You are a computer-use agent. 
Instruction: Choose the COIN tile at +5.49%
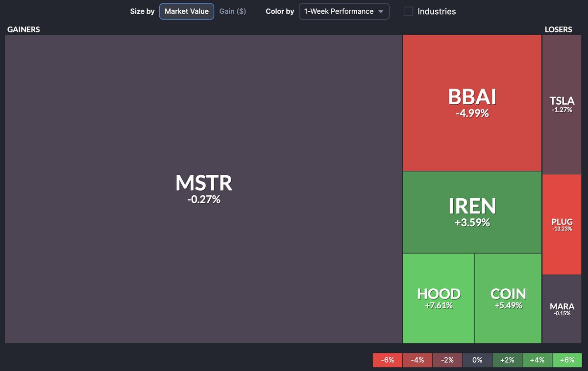pyautogui.click(x=508, y=298)
